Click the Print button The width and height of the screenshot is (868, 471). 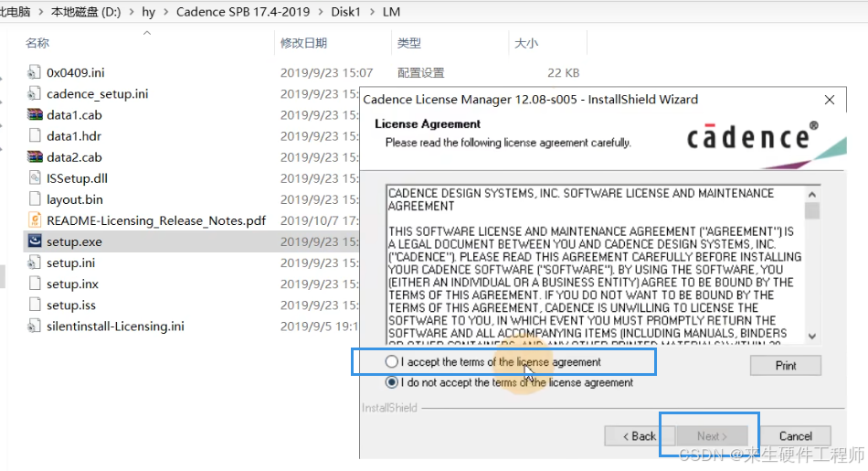(786, 366)
